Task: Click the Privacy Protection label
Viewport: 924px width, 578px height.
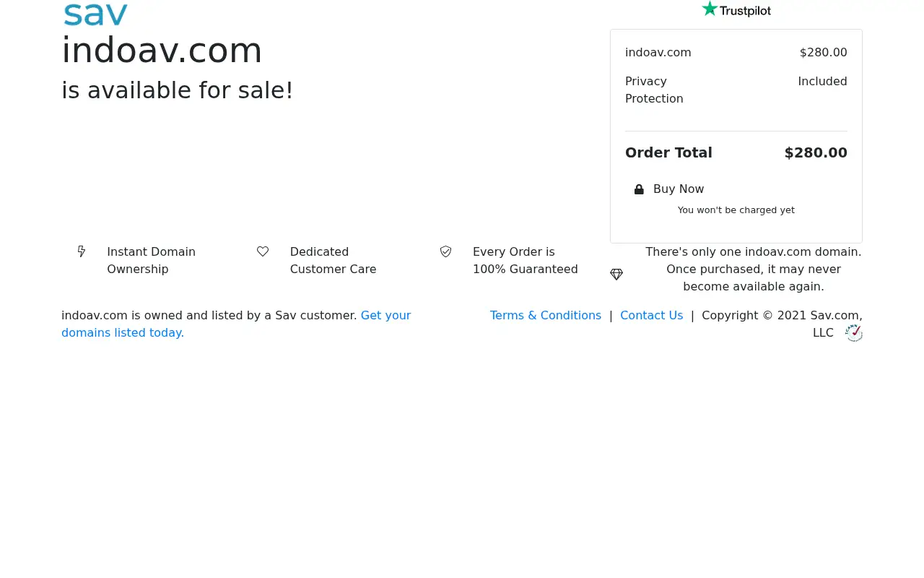Action: click(x=654, y=90)
